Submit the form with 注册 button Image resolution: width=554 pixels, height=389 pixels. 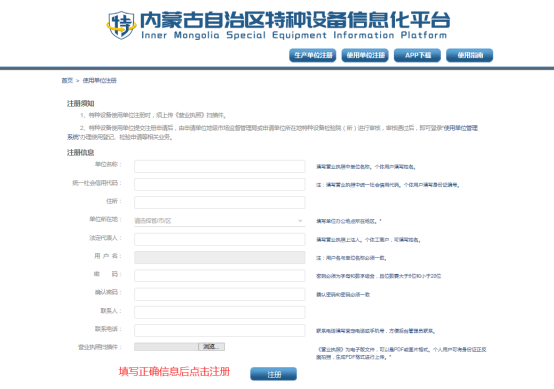(273, 374)
